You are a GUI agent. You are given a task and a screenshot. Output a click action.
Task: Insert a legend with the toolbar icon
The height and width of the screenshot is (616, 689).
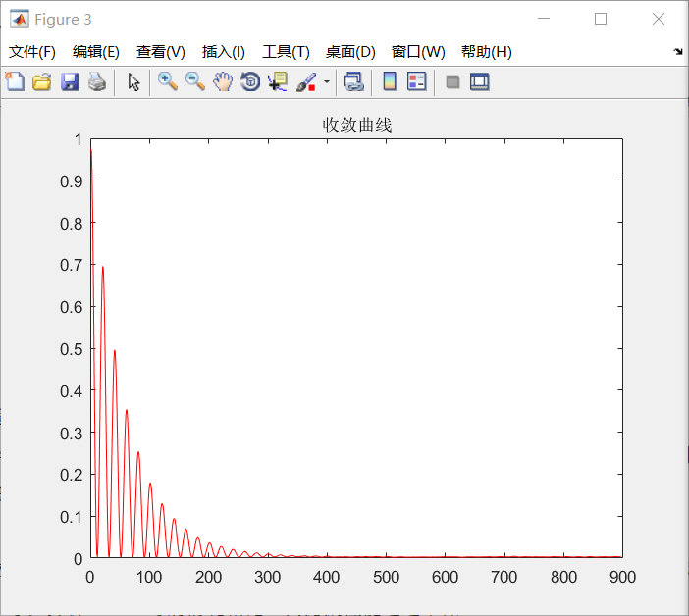tap(416, 81)
